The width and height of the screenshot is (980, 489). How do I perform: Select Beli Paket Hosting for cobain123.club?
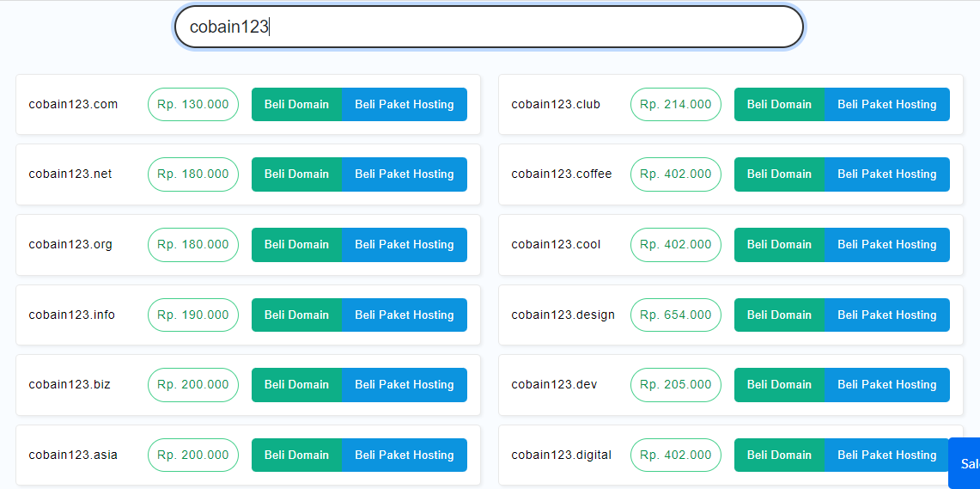click(887, 105)
